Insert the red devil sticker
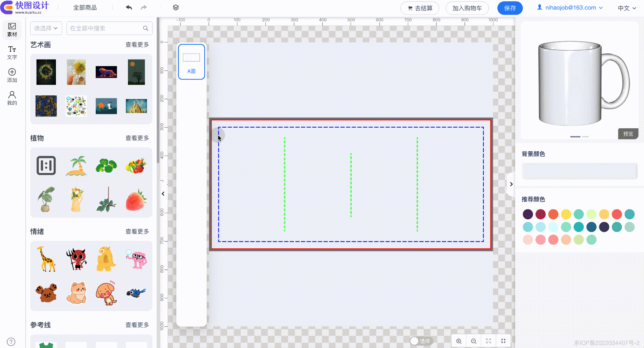The height and width of the screenshot is (348, 644). pos(76,259)
